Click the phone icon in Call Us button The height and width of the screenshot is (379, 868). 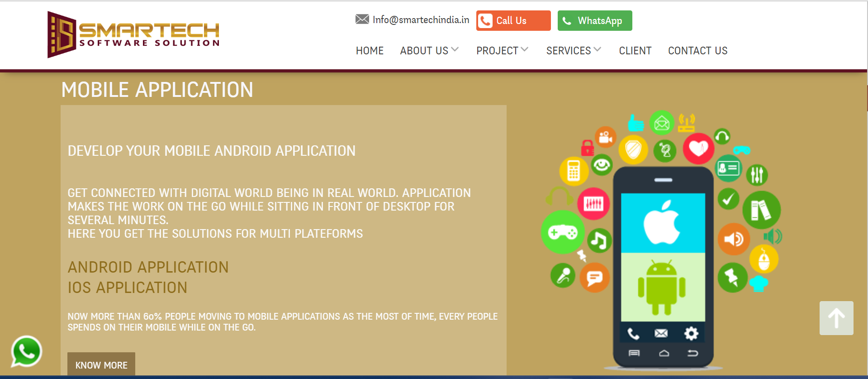485,21
